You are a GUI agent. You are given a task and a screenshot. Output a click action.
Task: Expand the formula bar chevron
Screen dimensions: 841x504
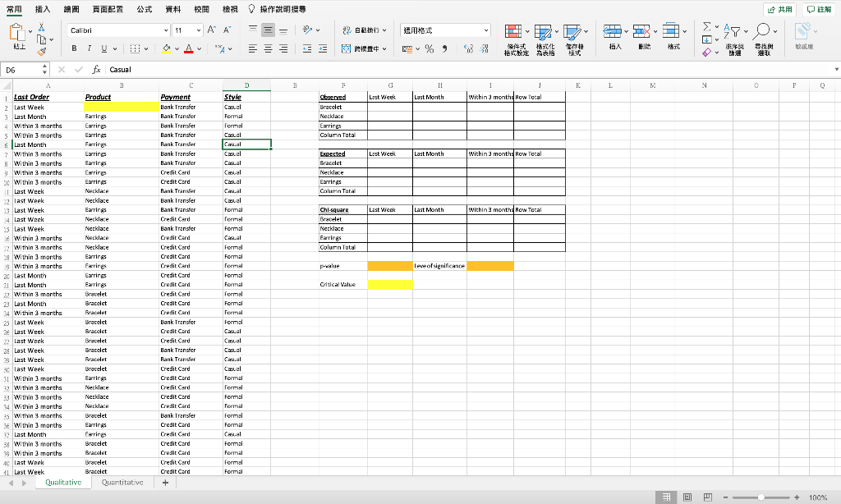[836, 70]
